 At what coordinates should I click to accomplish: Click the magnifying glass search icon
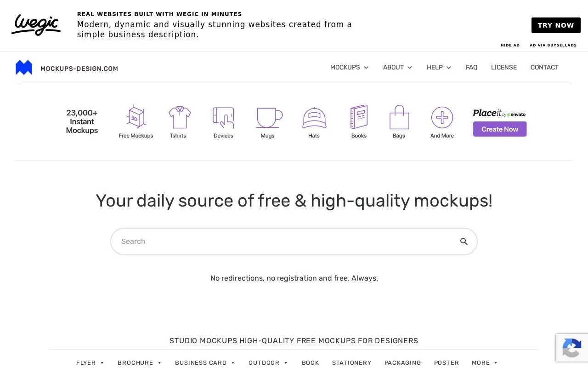point(464,241)
